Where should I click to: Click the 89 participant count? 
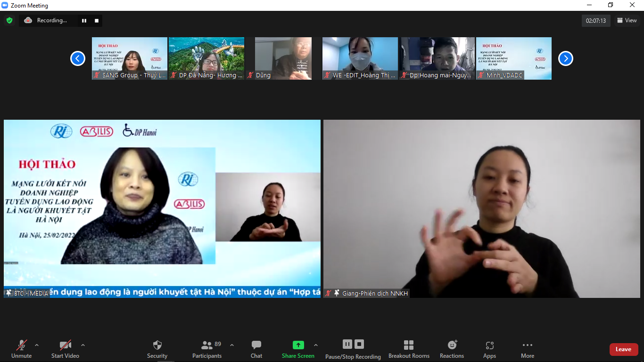point(218,344)
